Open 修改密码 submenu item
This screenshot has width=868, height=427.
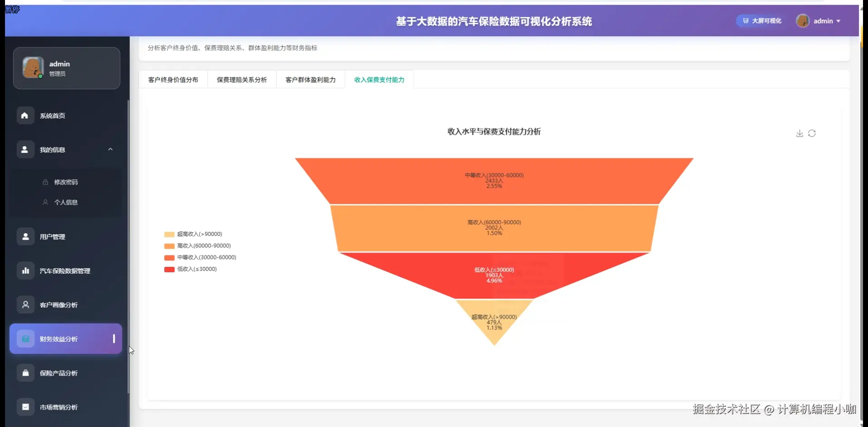click(66, 182)
